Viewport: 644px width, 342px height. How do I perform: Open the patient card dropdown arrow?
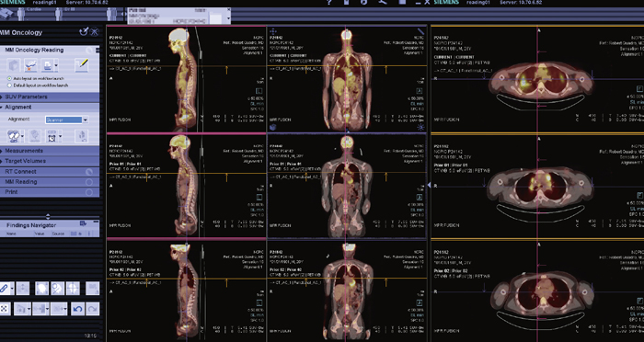[x=228, y=18]
